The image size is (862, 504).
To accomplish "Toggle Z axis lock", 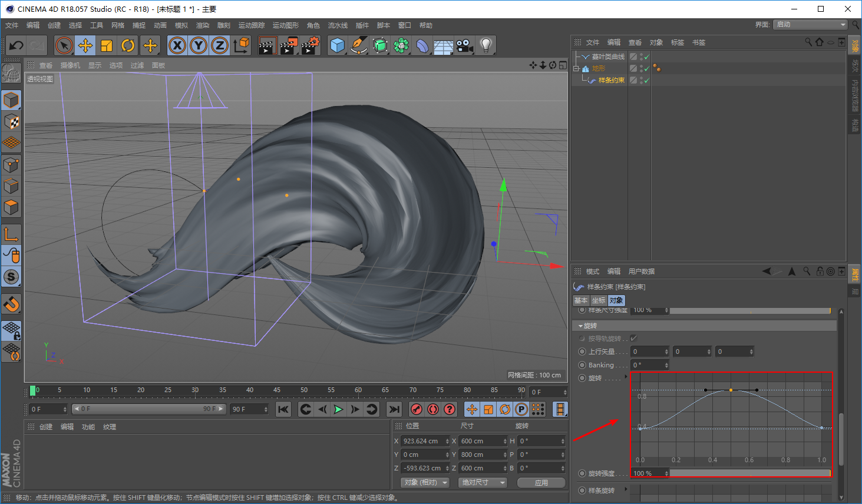I will coord(220,45).
